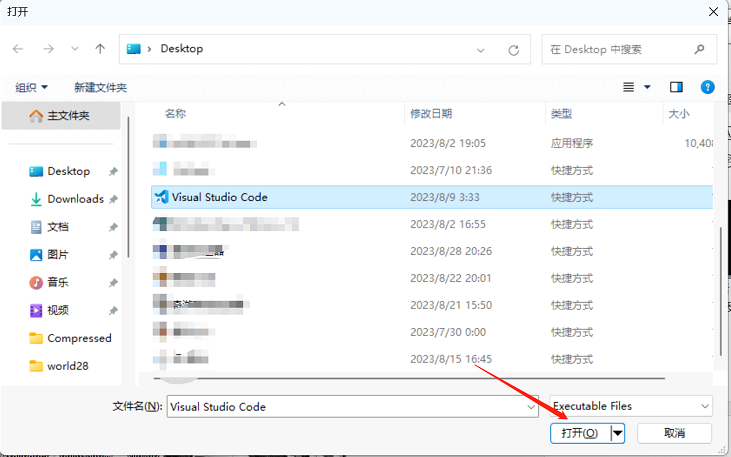Expand the 文件名 combo box dropdown
731x457 pixels.
(x=531, y=407)
